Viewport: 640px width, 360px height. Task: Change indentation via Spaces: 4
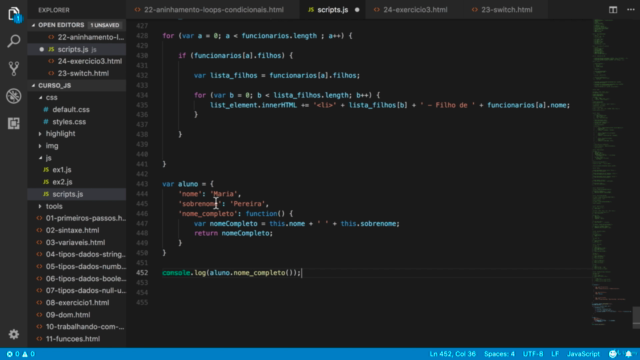tap(499, 354)
